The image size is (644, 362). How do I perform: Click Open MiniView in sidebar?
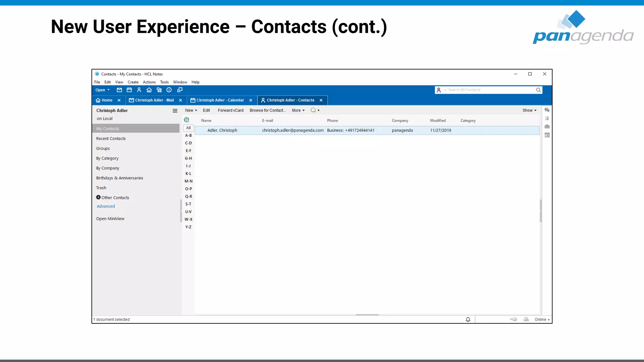110,219
